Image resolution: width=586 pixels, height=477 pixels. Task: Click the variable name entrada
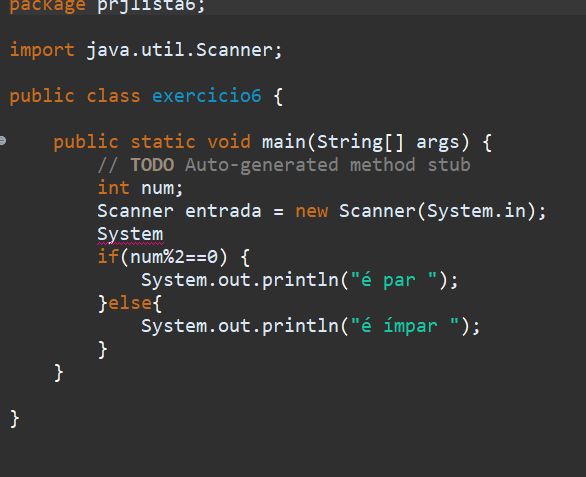pyautogui.click(x=223, y=211)
